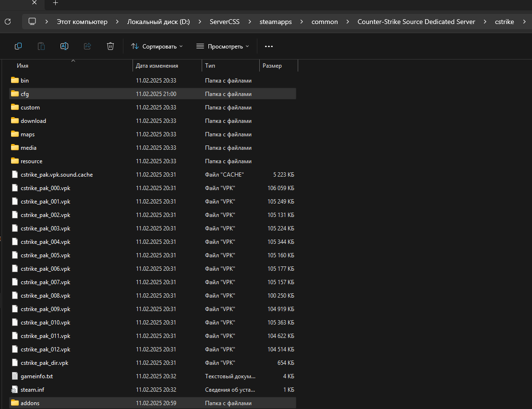
Task: Select the maps folder icon
Action: pos(14,134)
